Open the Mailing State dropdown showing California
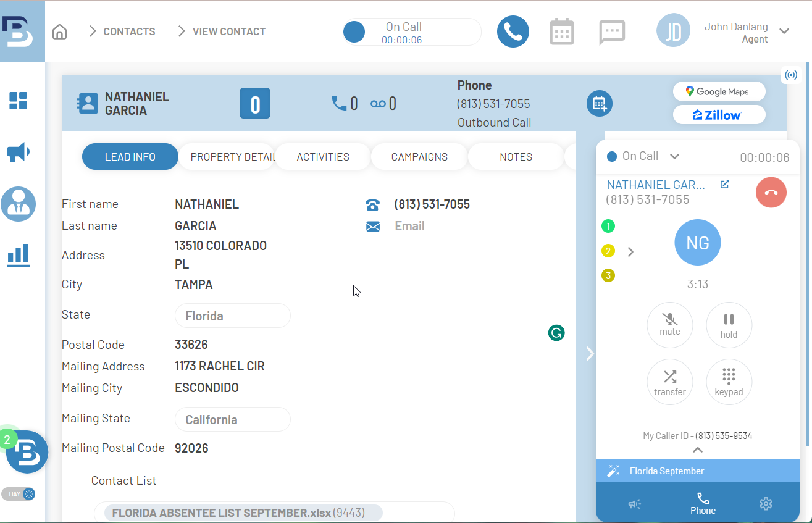This screenshot has height=523, width=812. tap(233, 419)
